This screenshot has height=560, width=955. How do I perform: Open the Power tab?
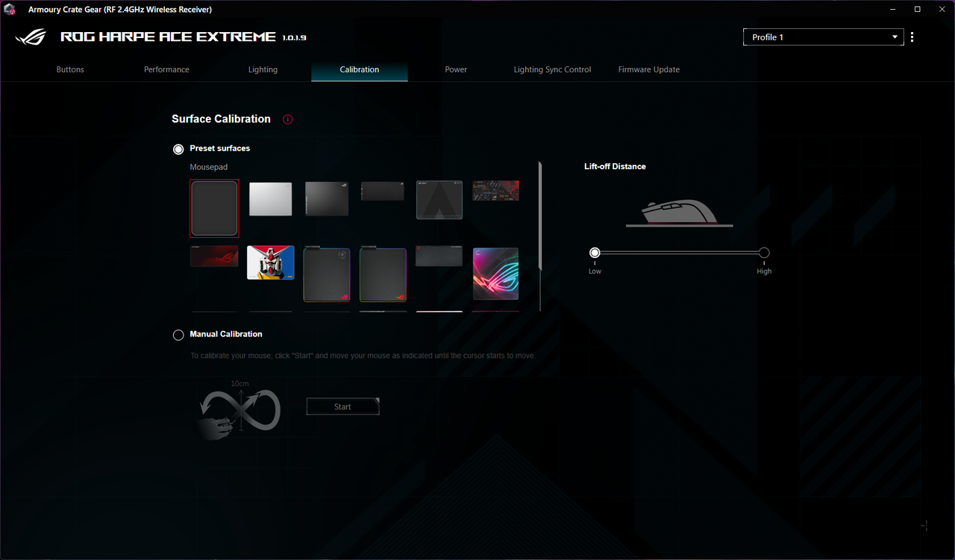click(456, 69)
